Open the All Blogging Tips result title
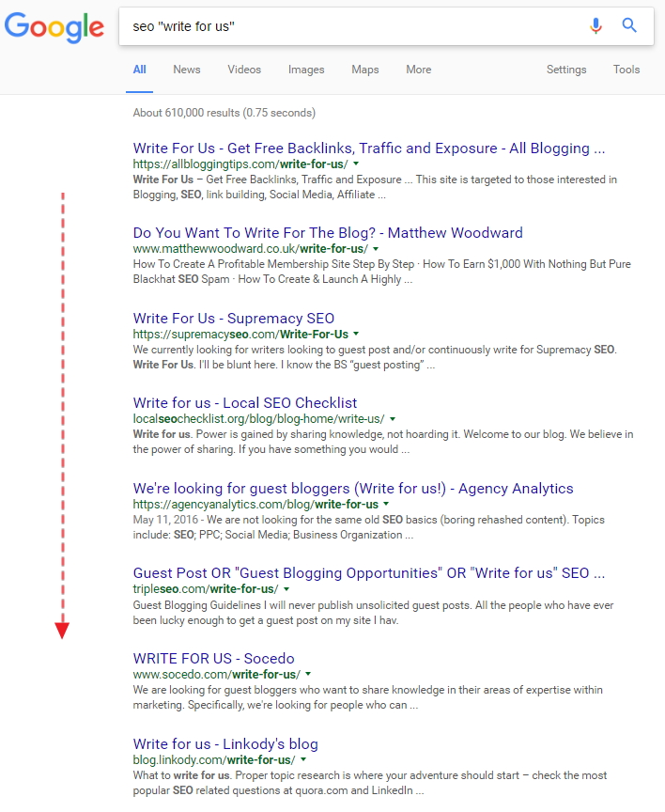 tap(368, 148)
